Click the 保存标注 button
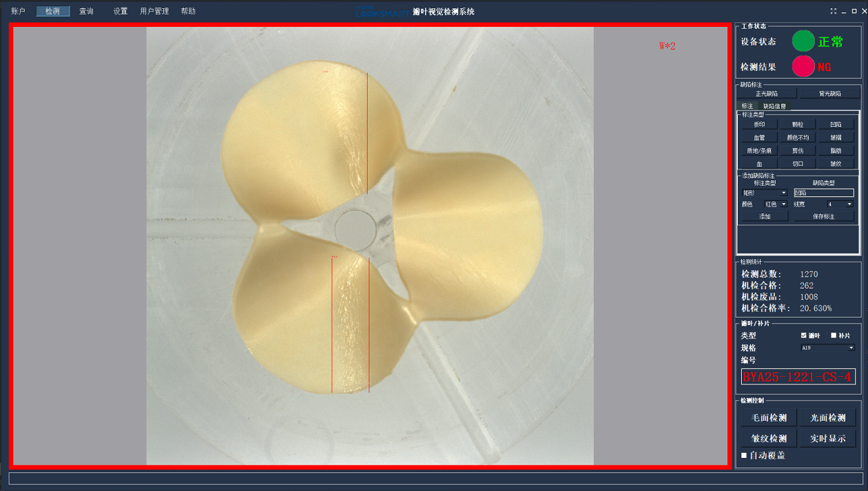868x491 pixels. coord(823,216)
